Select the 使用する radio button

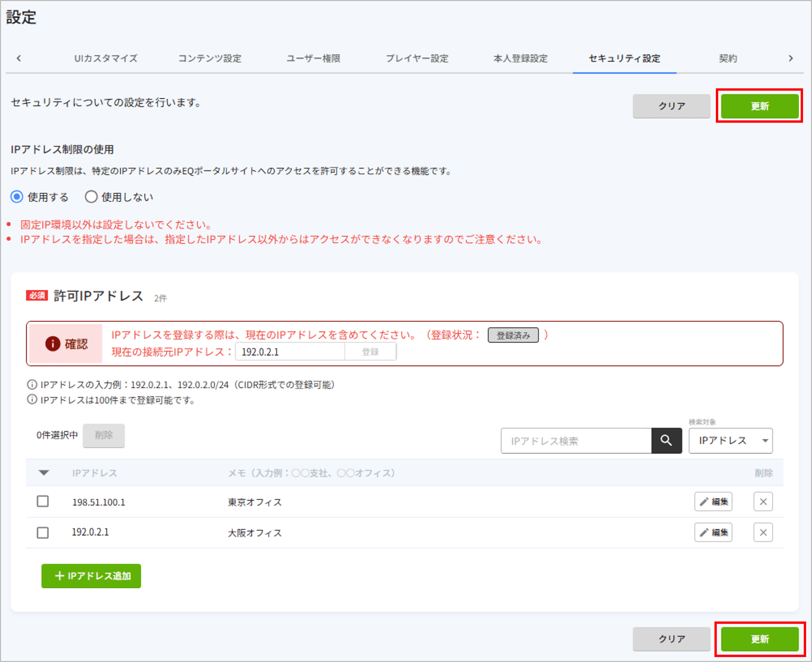click(17, 197)
